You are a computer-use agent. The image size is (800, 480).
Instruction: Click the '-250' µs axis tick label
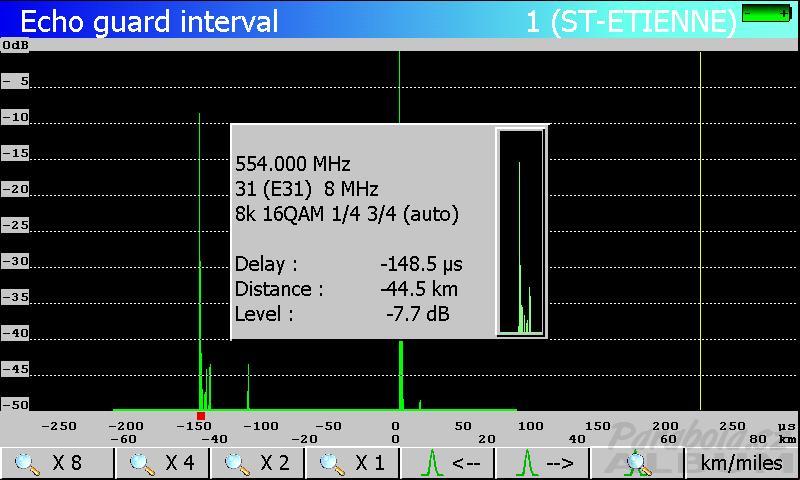coord(59,426)
